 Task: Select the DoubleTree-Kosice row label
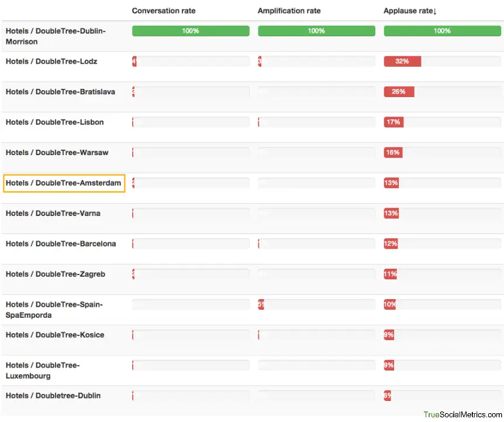(55, 335)
